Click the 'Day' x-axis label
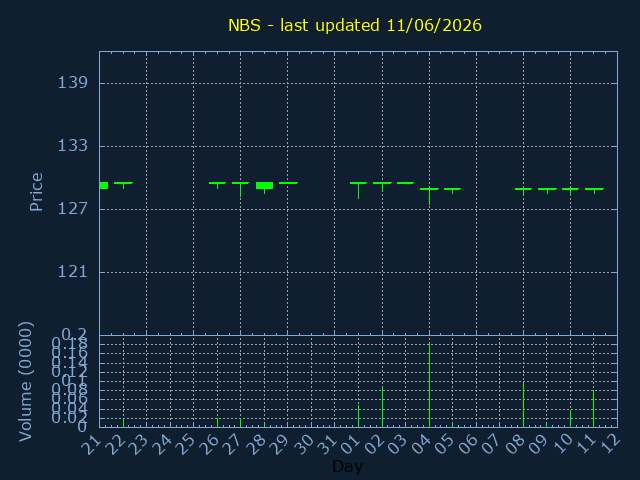Viewport: 640px width, 480px height. (x=347, y=466)
